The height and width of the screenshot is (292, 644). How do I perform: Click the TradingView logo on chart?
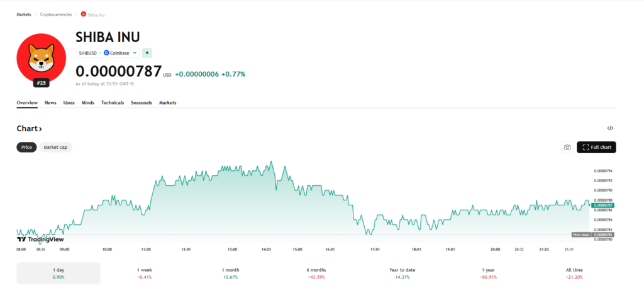point(40,239)
